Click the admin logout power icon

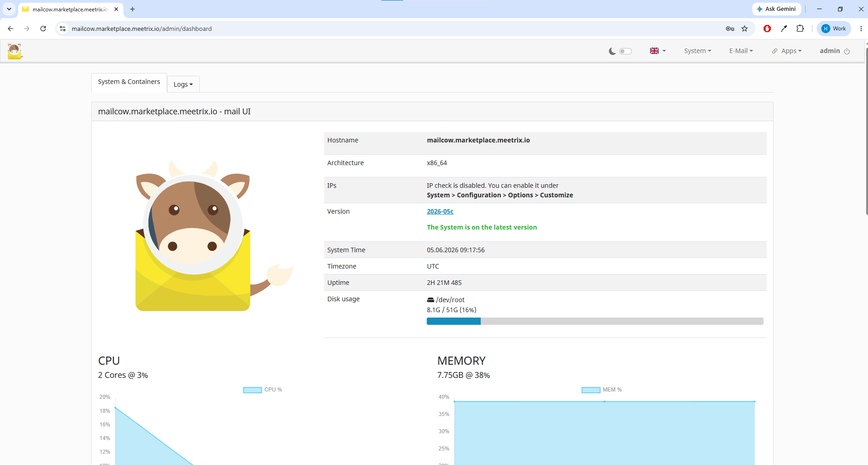pyautogui.click(x=847, y=51)
